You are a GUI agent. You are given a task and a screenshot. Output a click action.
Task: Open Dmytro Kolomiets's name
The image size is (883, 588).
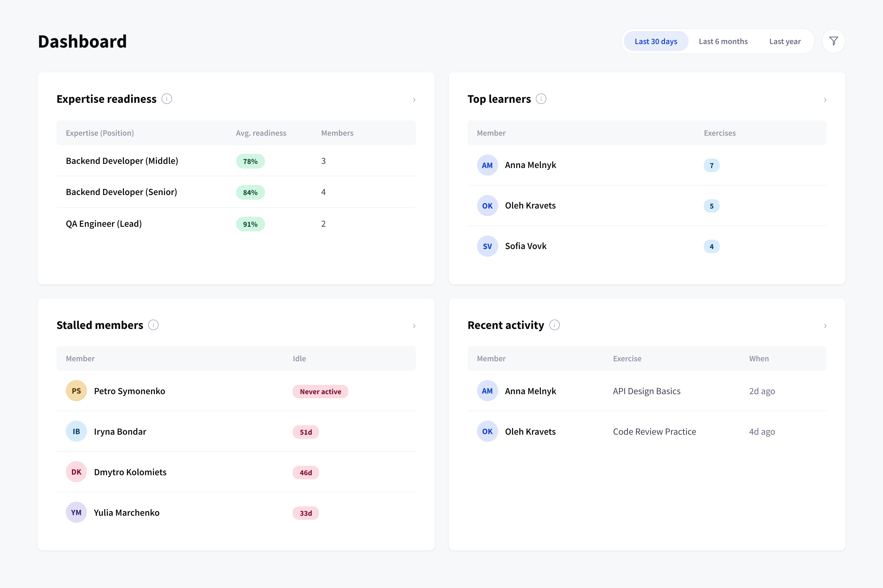130,472
